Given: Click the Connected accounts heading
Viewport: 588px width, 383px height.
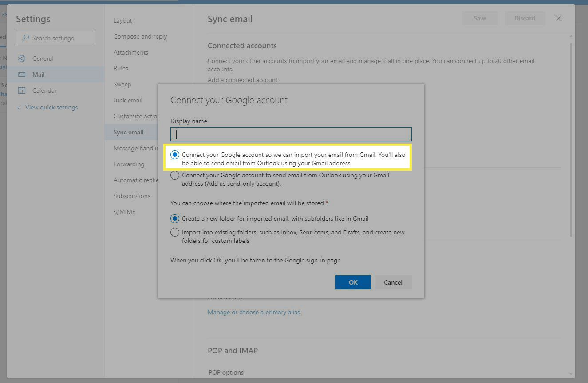Looking at the screenshot, I should [x=242, y=46].
